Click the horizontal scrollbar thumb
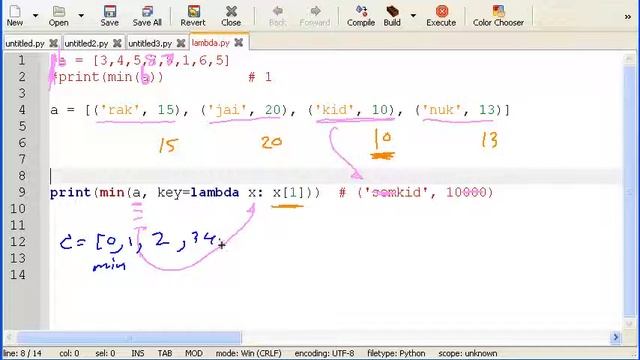Screen dimensions: 640x360 (129, 338)
